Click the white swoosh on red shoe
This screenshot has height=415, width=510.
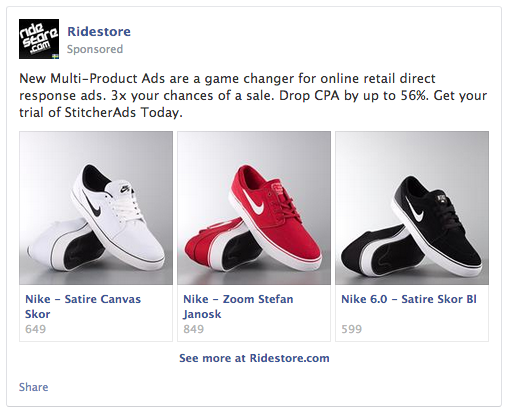(253, 201)
